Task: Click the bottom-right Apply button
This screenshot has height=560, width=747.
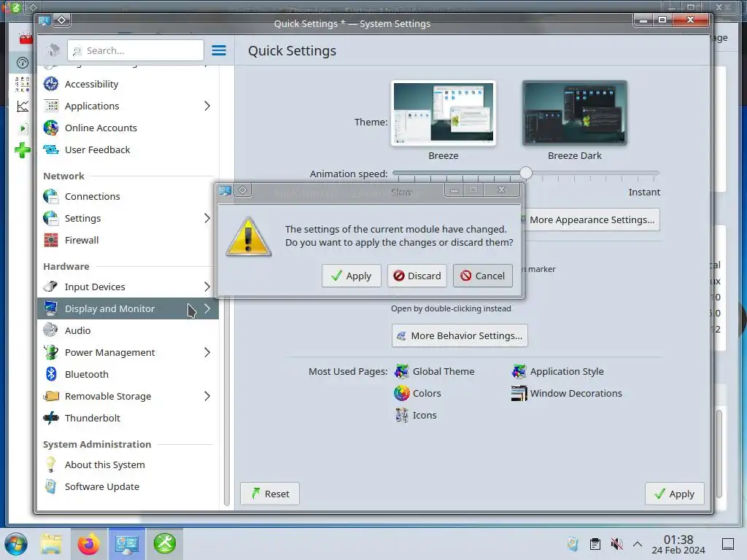Action: 674,494
